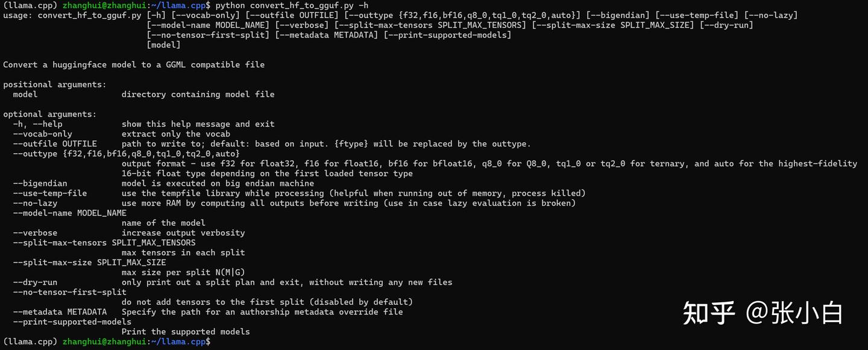Screen dimensions: 868x350
Task: Click the "Convert a huggingface model" description line
Action: click(134, 65)
